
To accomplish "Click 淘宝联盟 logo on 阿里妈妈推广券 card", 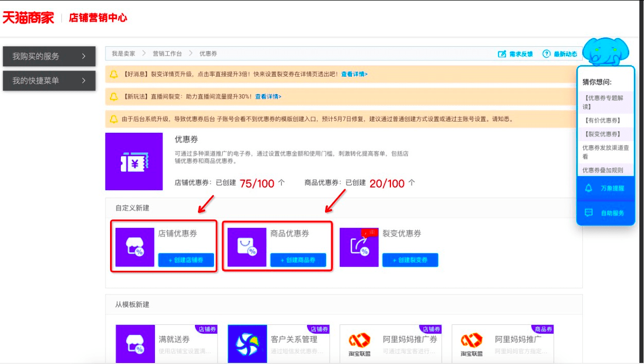I will click(359, 345).
